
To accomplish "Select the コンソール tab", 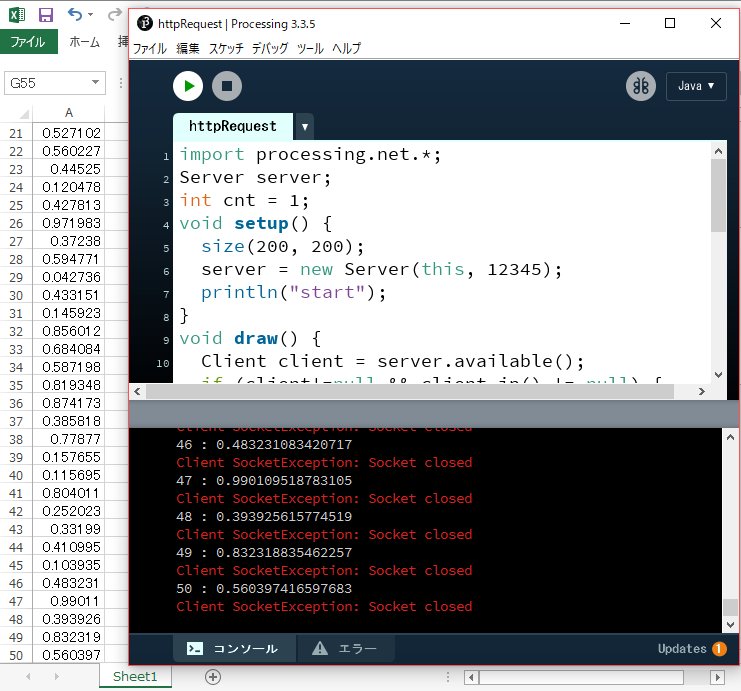I will [234, 649].
